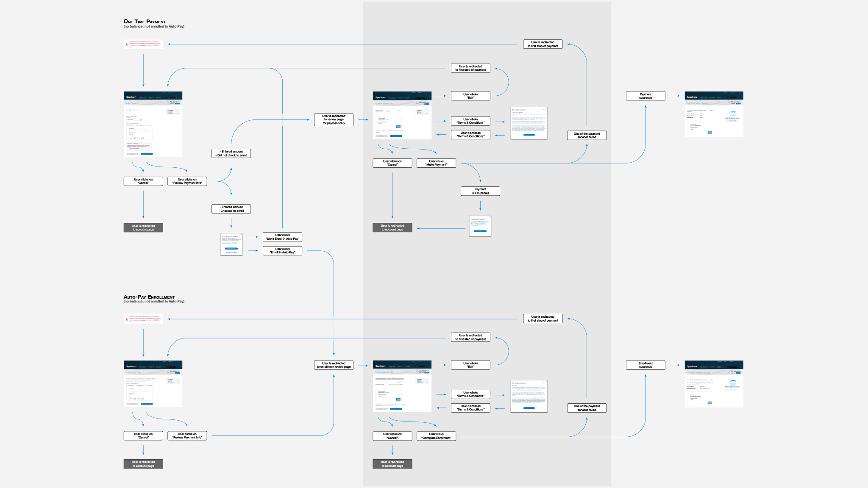The width and height of the screenshot is (868, 488).
Task: Select the Select Date radio button on Make Payment
Action: click(127, 119)
